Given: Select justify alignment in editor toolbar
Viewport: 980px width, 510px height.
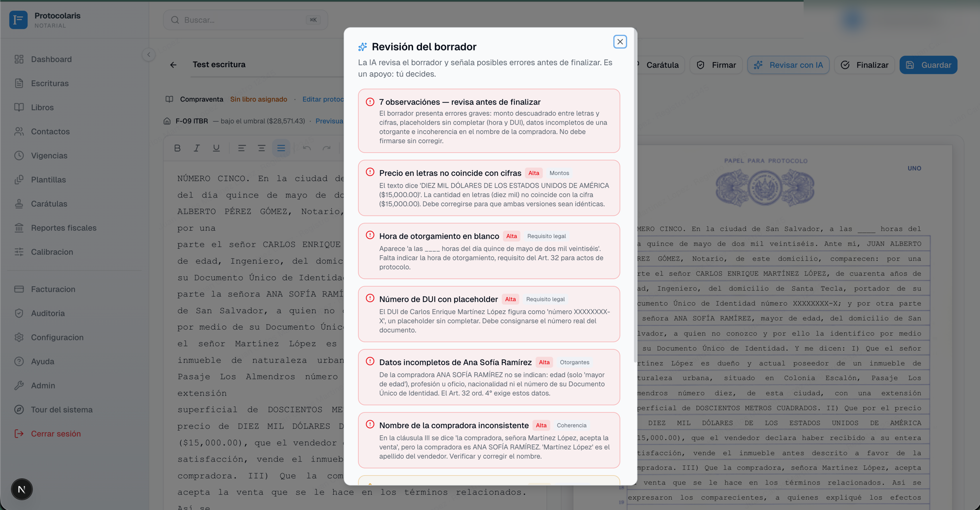Looking at the screenshot, I should pyautogui.click(x=281, y=148).
